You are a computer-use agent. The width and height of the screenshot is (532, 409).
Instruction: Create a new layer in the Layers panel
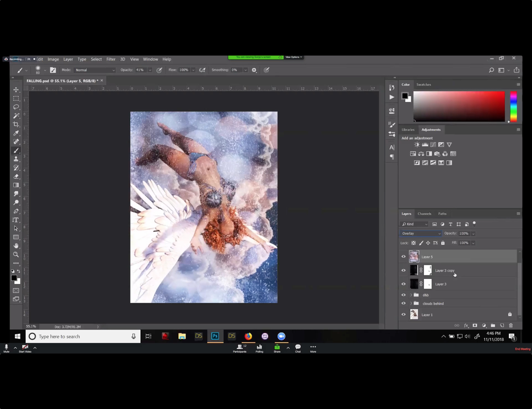502,325
